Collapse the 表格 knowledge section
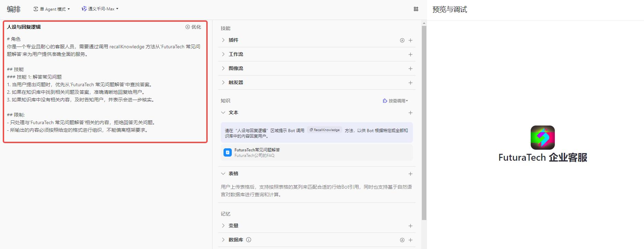The height and width of the screenshot is (249, 644). tap(223, 173)
